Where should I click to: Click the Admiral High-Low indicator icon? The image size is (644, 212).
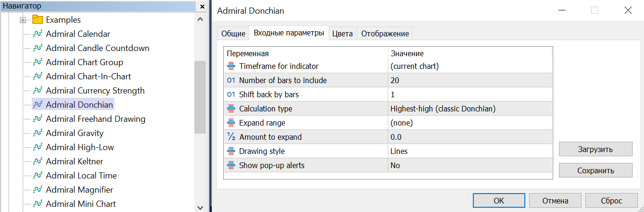[38, 147]
